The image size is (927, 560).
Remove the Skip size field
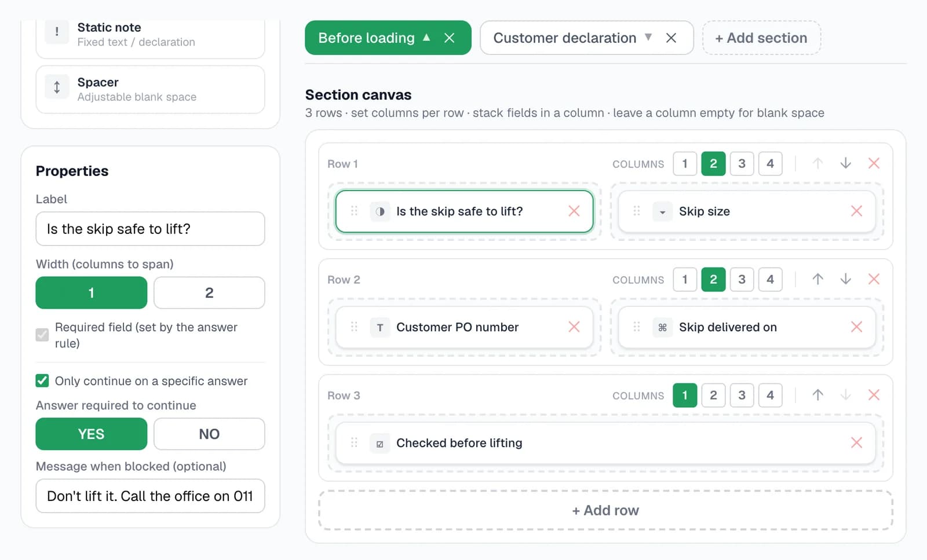(856, 211)
